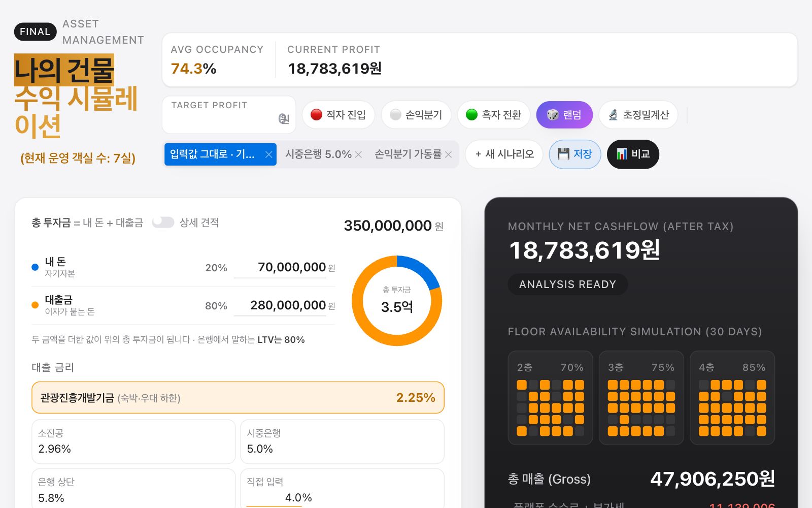This screenshot has width=812, height=508.
Task: Click the blue dot beside 내 돈
Action: [35, 267]
